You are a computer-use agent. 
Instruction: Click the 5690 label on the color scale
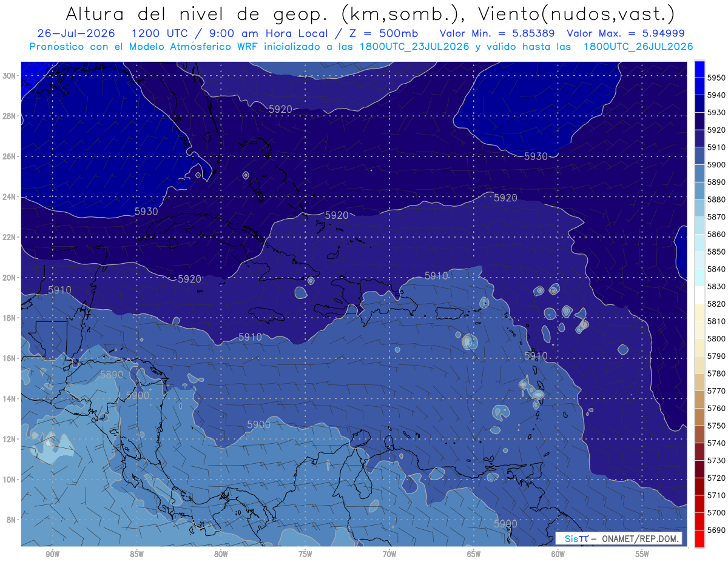pyautogui.click(x=716, y=530)
